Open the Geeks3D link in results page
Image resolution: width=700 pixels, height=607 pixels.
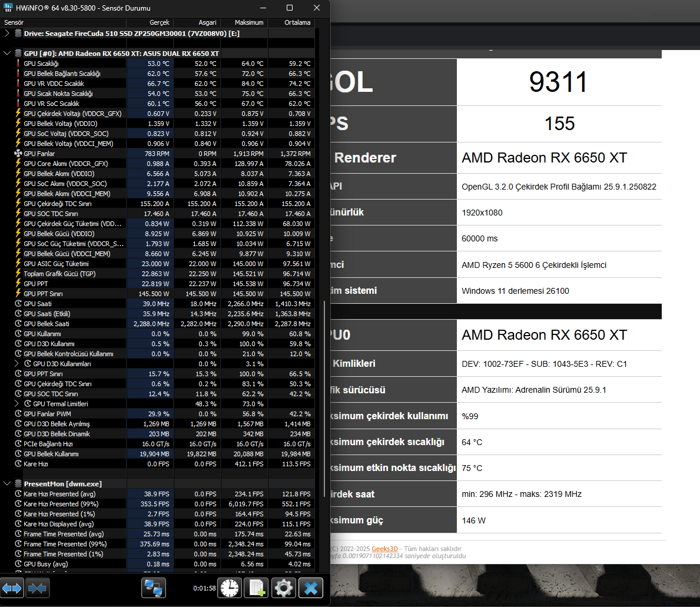tap(384, 549)
